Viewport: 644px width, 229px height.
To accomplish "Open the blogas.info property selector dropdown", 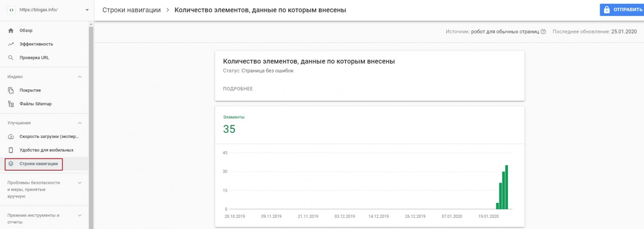I will coord(87,10).
